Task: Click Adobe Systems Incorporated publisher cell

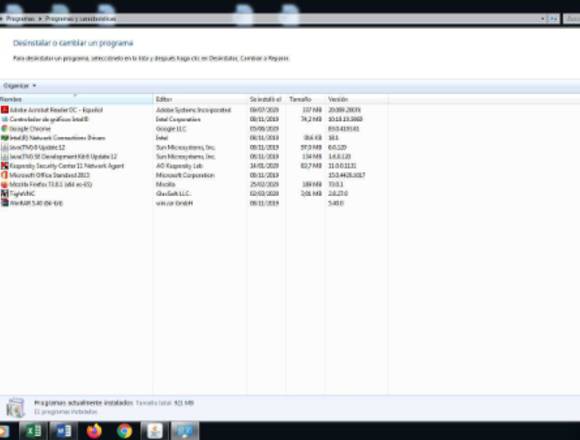Action: 193,110
